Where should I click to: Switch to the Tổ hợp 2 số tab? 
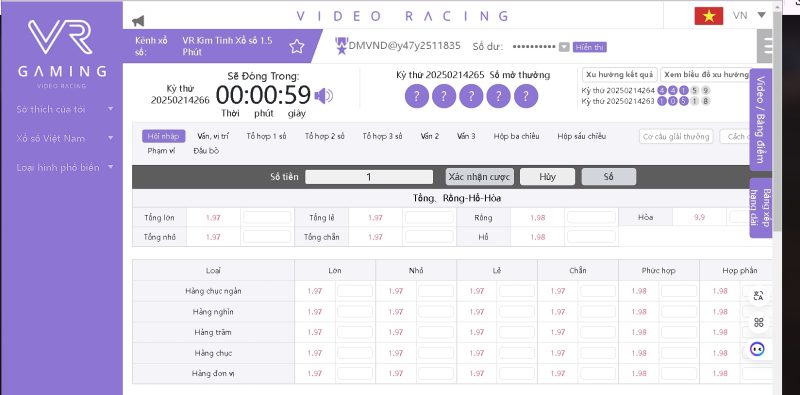(324, 136)
